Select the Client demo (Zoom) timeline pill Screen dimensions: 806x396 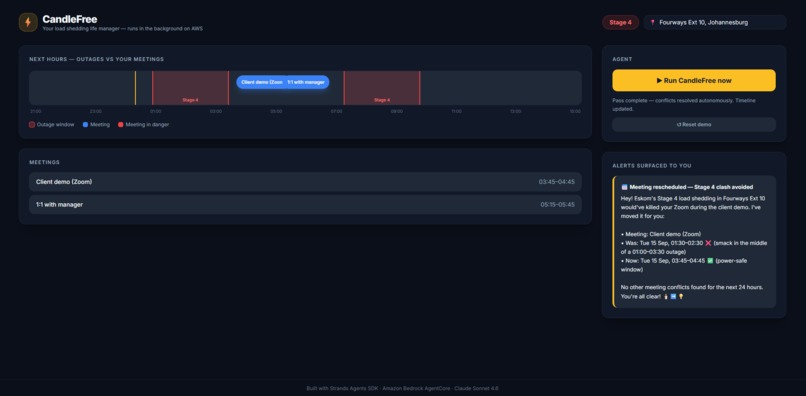click(261, 82)
